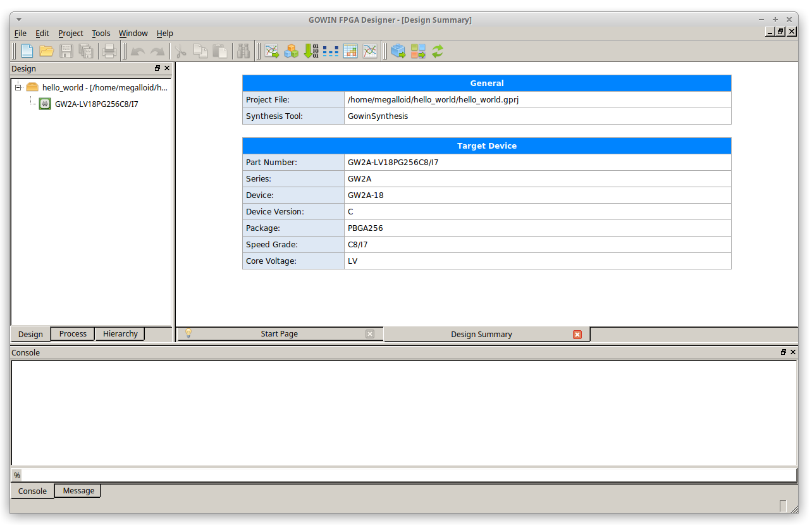Create a new file with the toolbar icon
Viewport: 812px width, 525px height.
click(27, 51)
